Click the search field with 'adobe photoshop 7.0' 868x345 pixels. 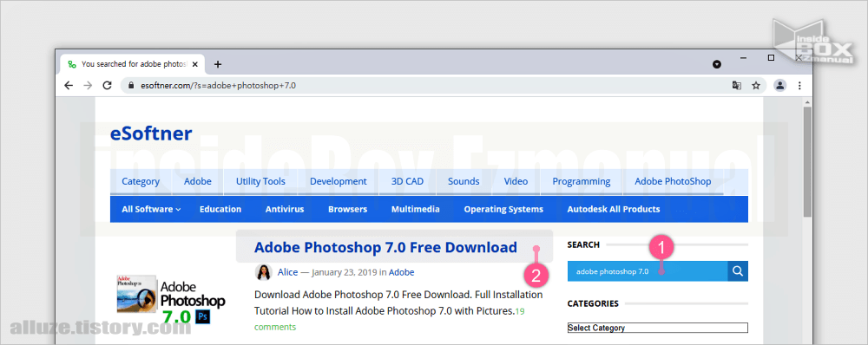(x=648, y=271)
